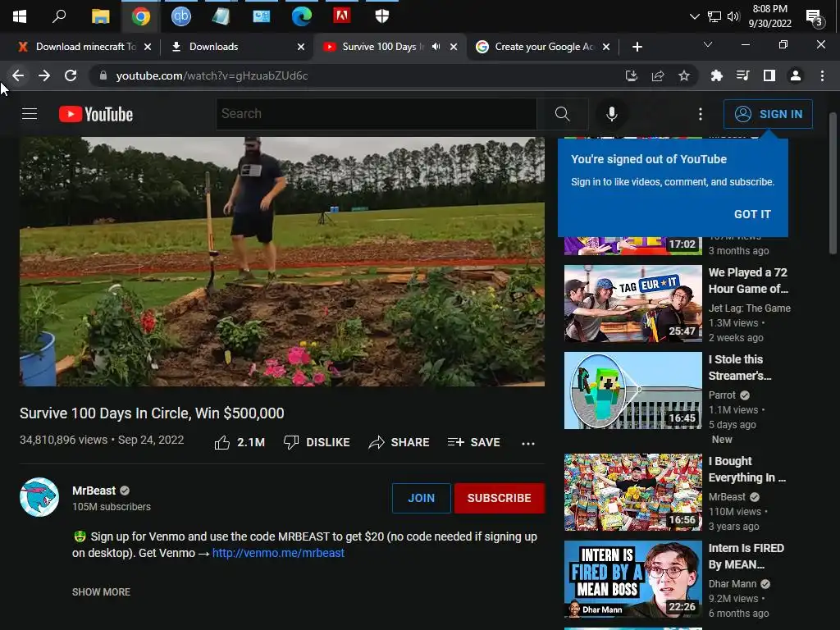Dismiss the popup with GOT IT
The height and width of the screenshot is (630, 840).
click(x=752, y=214)
